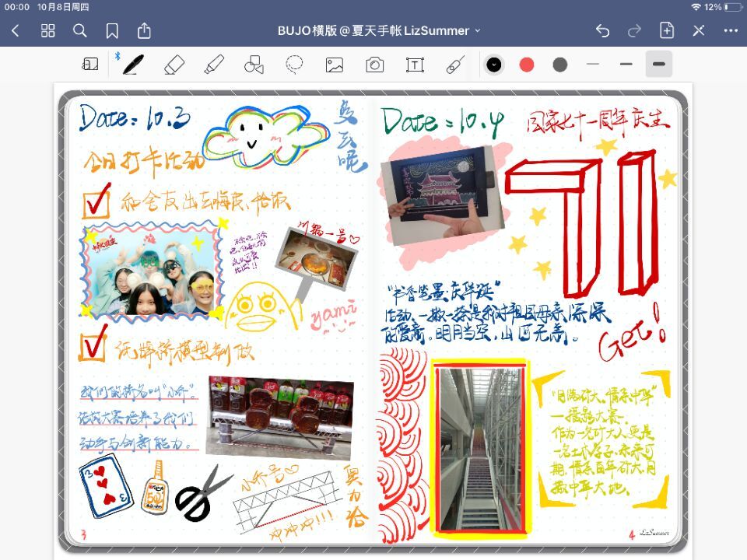Select the Highlighter tool

click(214, 65)
